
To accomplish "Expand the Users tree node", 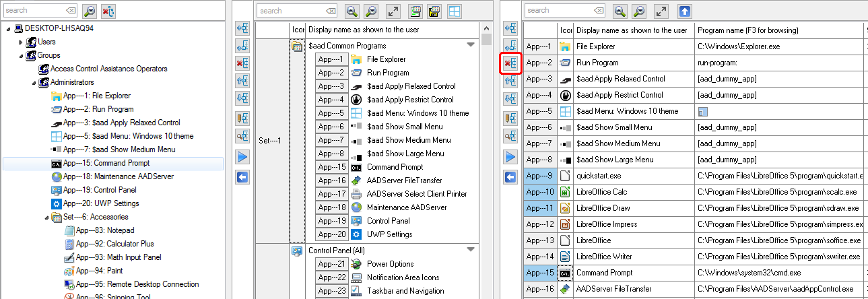I will tap(21, 42).
